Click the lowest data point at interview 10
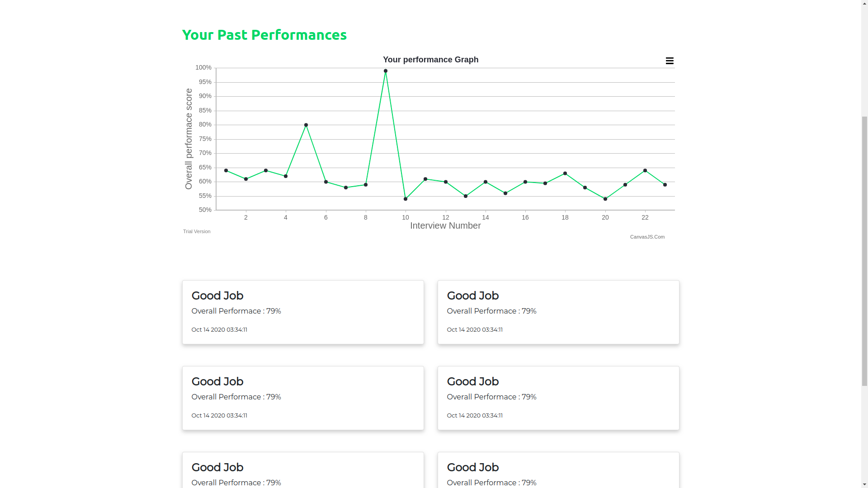The height and width of the screenshot is (488, 868). [x=406, y=199]
